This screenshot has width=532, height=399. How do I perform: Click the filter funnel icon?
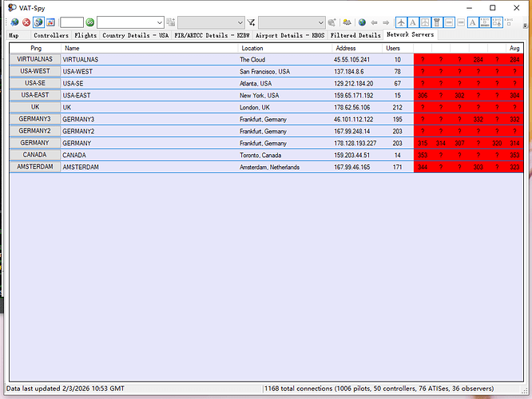coord(251,22)
